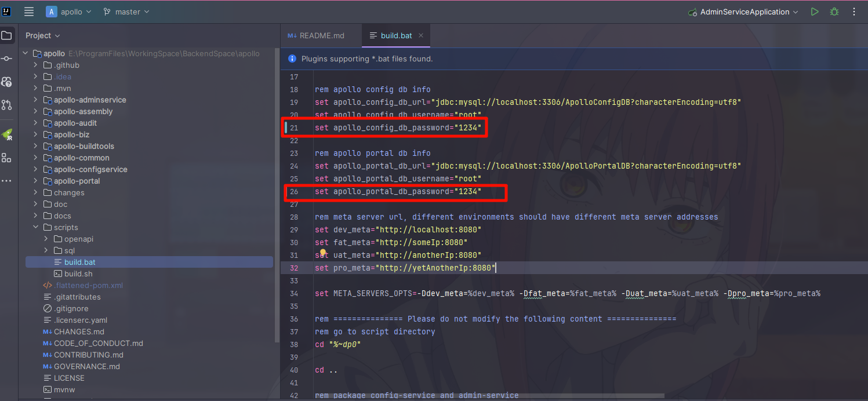Start debugging with the bug icon

[834, 12]
